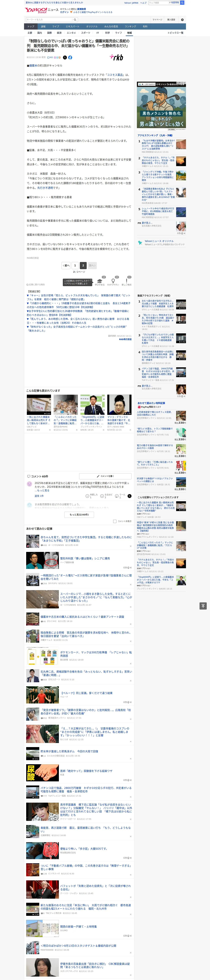210x980 pixels.
Task: Select pagination page 2
Action: point(83,266)
